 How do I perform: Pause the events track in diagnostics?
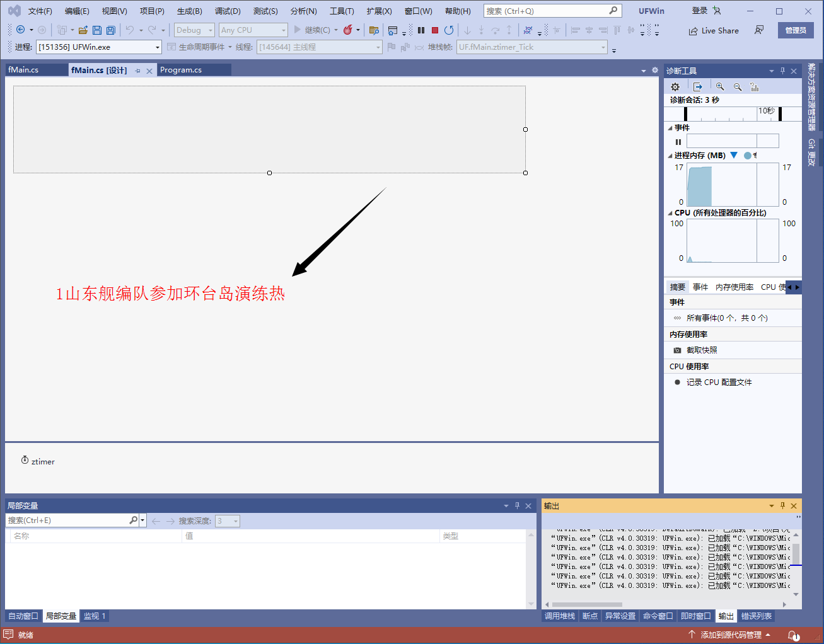tap(678, 142)
